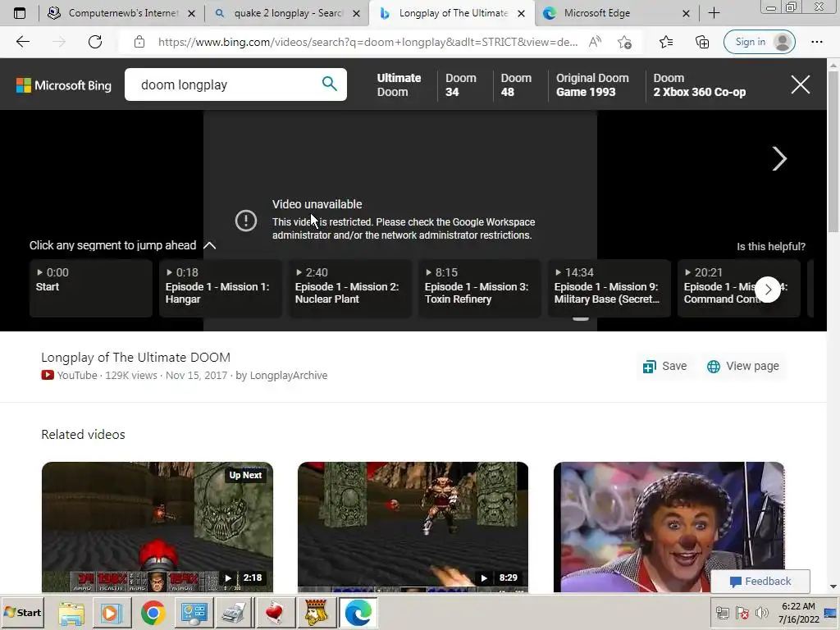The image size is (840, 630).
Task: Launch media player from the taskbar
Action: [112, 613]
